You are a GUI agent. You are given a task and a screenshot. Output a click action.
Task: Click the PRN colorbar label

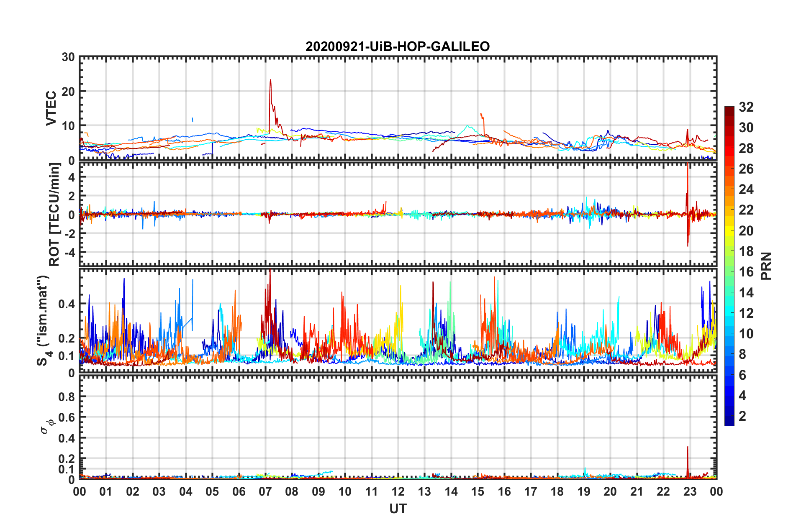(x=766, y=266)
